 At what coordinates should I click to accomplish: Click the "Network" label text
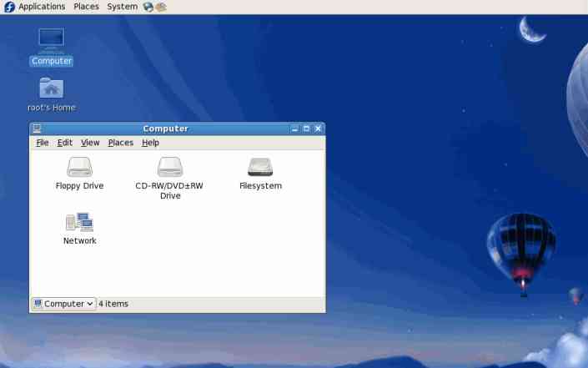(x=79, y=240)
